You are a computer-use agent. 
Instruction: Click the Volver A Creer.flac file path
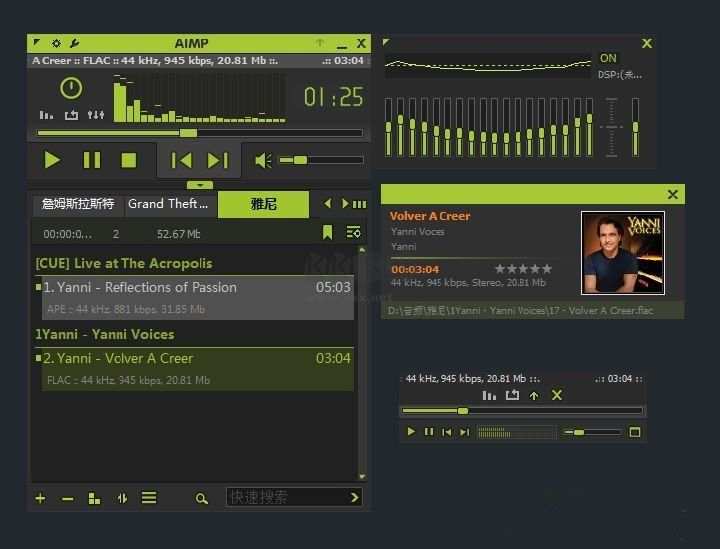[520, 311]
